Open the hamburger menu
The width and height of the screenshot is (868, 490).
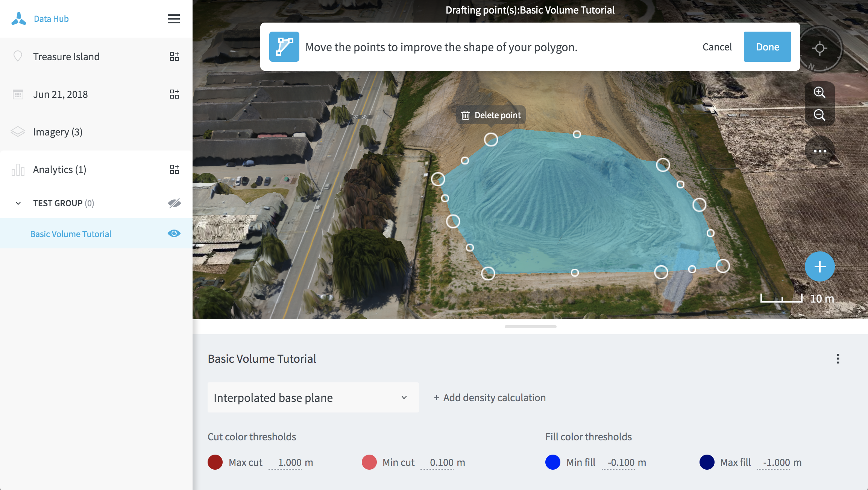[x=173, y=19]
